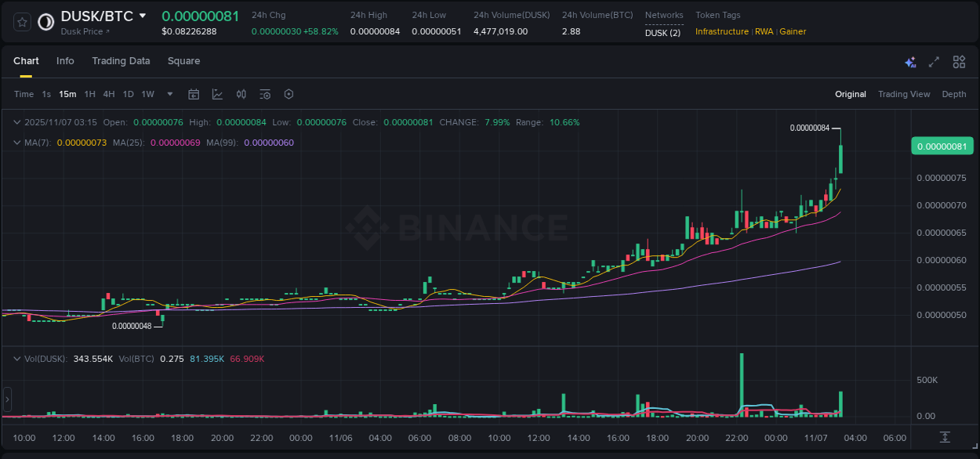Open extra timeframes dropdown arrow
980x459 pixels.
pos(169,94)
